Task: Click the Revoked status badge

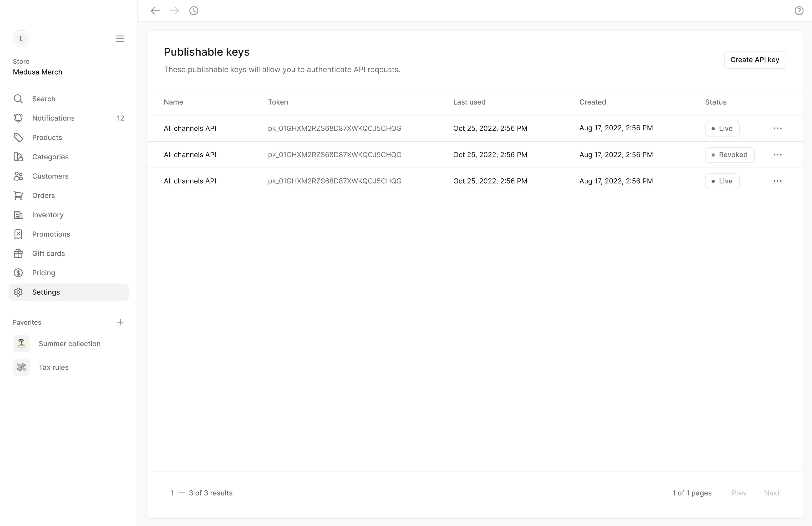Action: coord(729,155)
